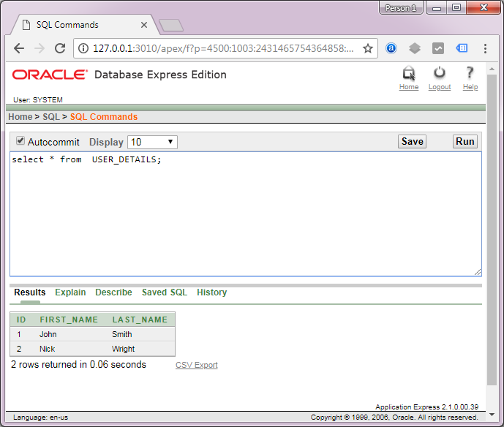The width and height of the screenshot is (504, 427).
Task: Go back using the browser back arrow
Action: [19, 48]
